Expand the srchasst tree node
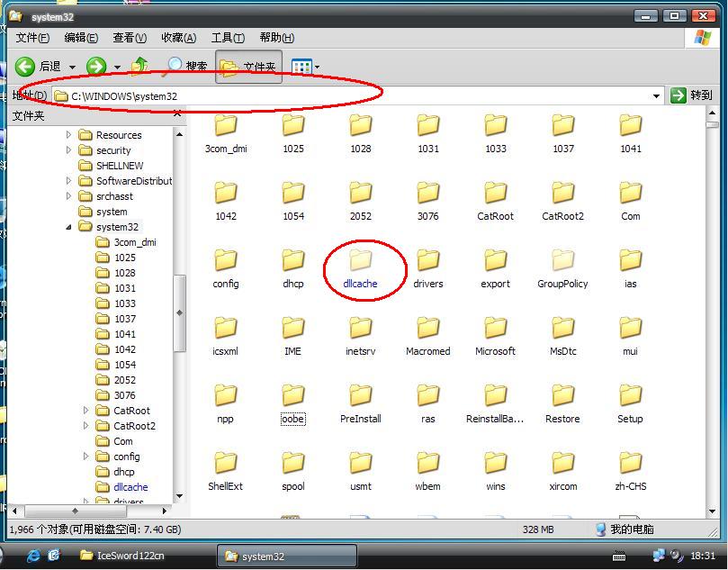The image size is (728, 570). [68, 196]
